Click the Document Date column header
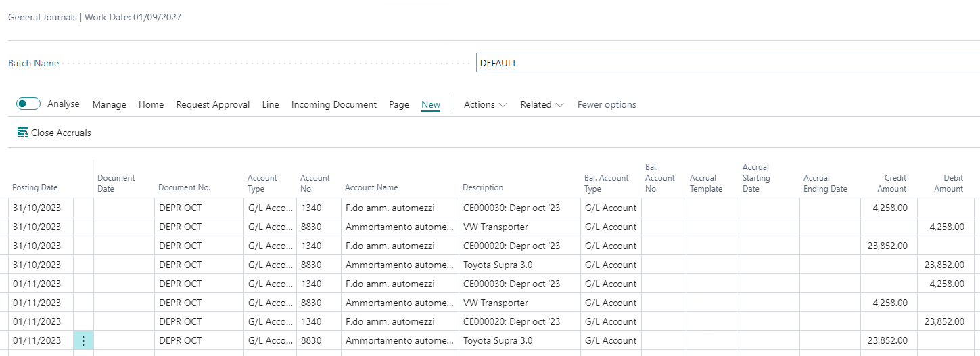This screenshot has width=980, height=356. [x=116, y=183]
